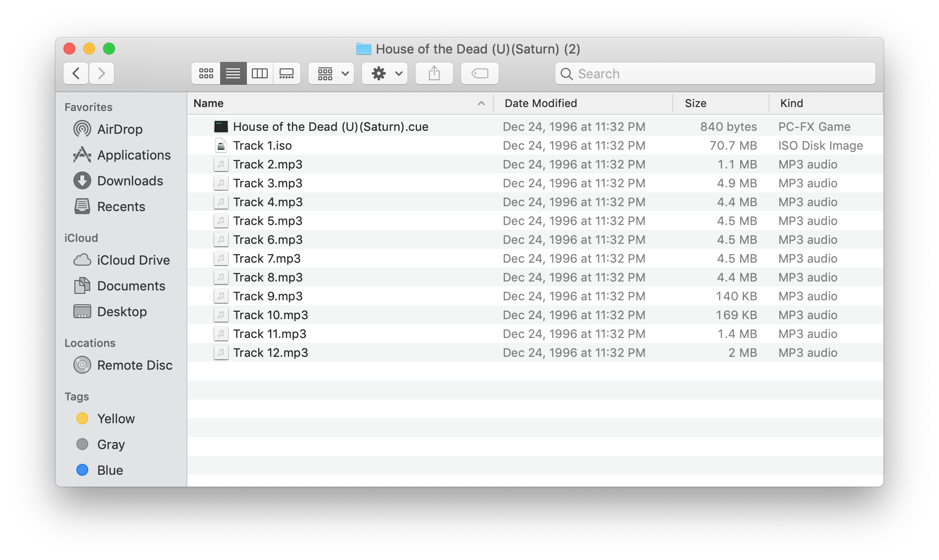Open AirDrop from the sidebar

[x=119, y=129]
